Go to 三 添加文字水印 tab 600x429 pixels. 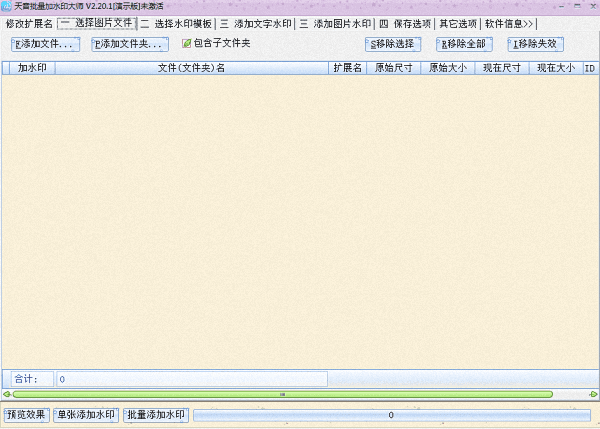tap(256, 24)
